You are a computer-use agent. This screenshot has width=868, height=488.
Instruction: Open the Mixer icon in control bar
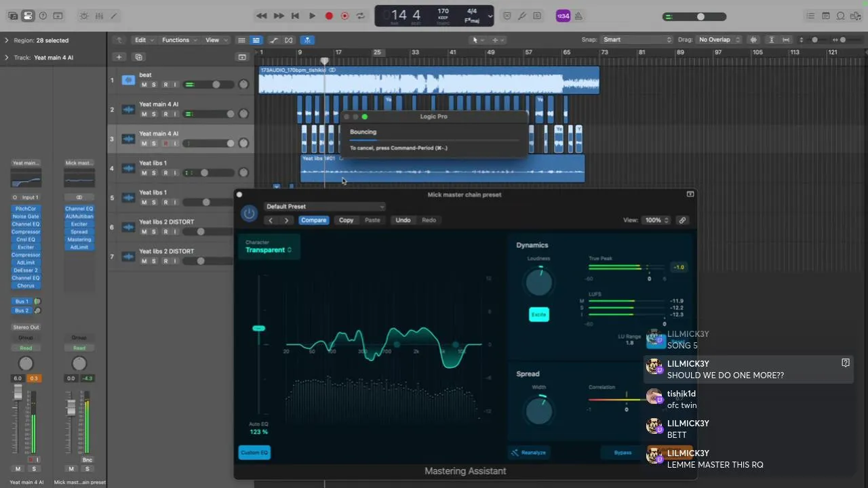tap(99, 16)
